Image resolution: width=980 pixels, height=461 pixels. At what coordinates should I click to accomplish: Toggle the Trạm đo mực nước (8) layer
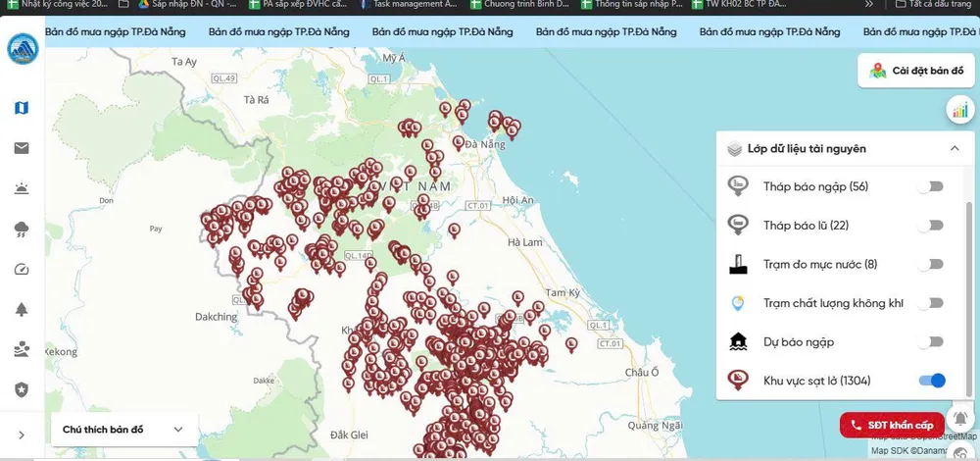931,264
